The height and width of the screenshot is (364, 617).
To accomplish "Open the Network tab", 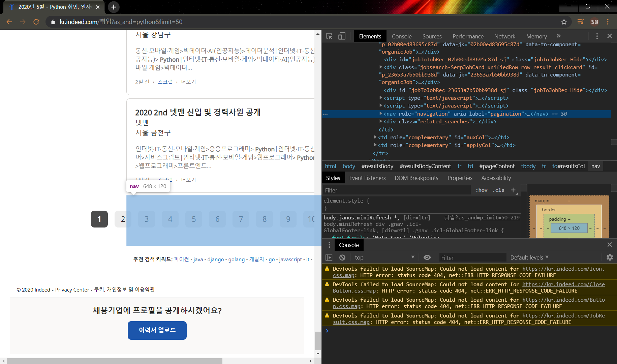I will pyautogui.click(x=505, y=36).
